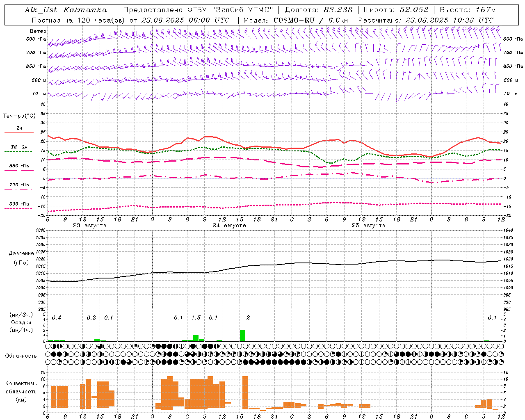Click the (мм/1ч.) unit label
Image resolution: width=525 pixels, height=420 pixels.
coord(21,330)
